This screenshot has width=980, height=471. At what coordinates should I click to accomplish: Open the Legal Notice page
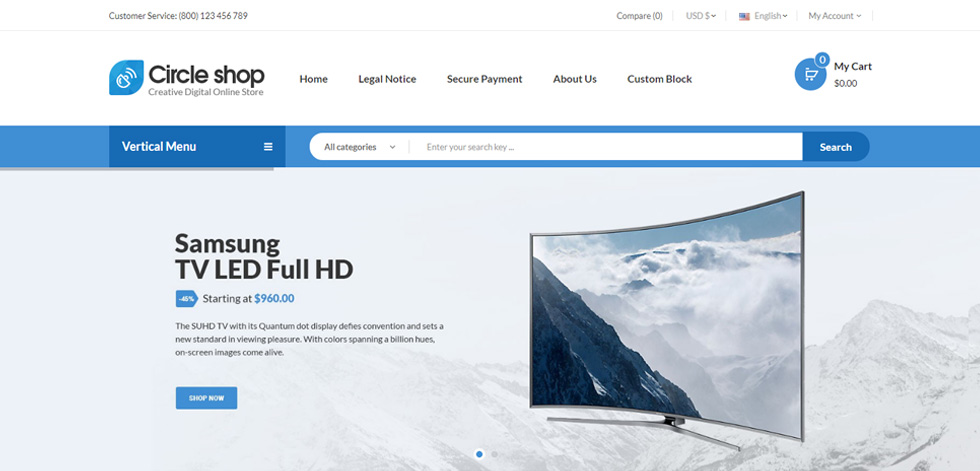pos(387,79)
